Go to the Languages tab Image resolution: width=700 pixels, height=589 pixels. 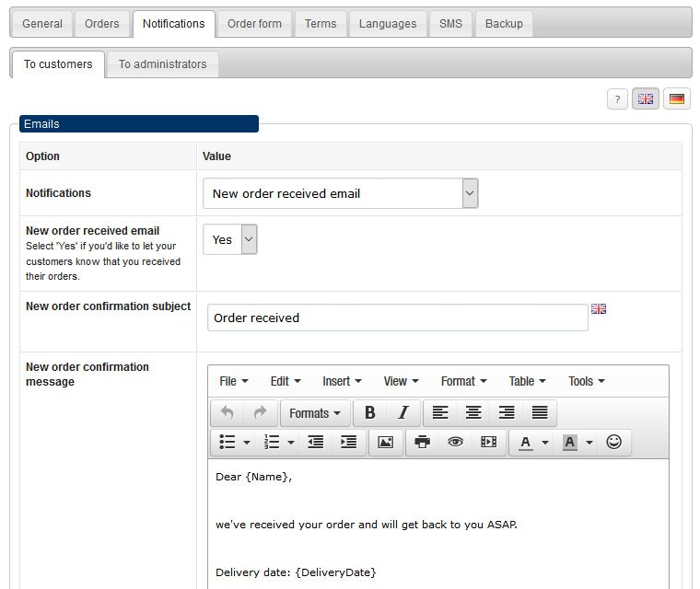[x=388, y=24]
